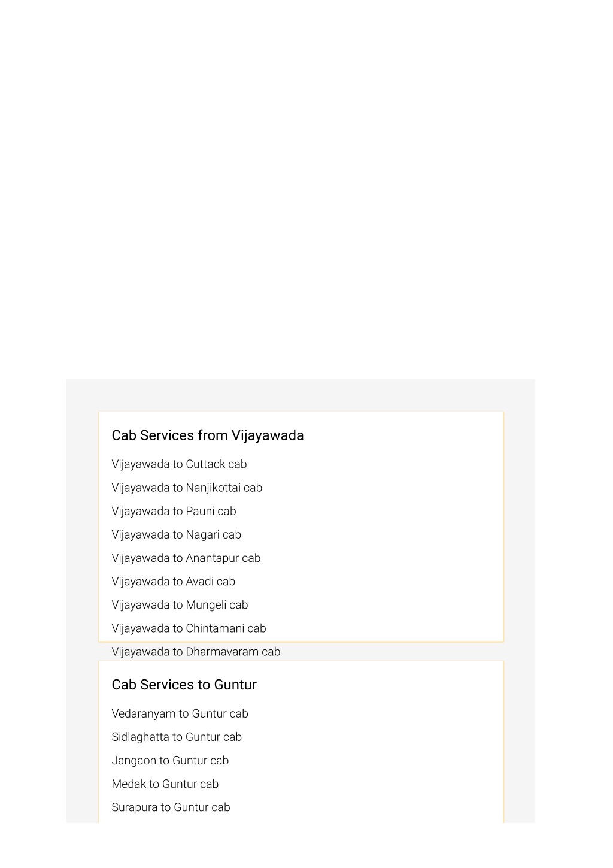The width and height of the screenshot is (613, 868).
Task: Open Vedaranyam to Guntur cab link
Action: click(180, 713)
